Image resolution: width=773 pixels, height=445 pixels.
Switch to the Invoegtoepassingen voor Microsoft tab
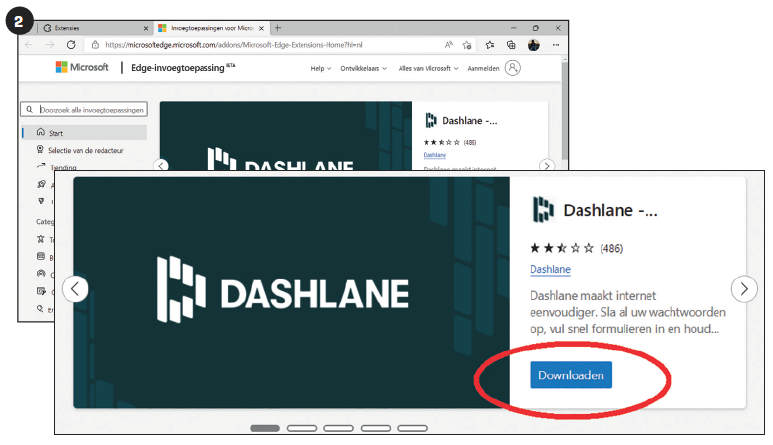tap(212, 28)
